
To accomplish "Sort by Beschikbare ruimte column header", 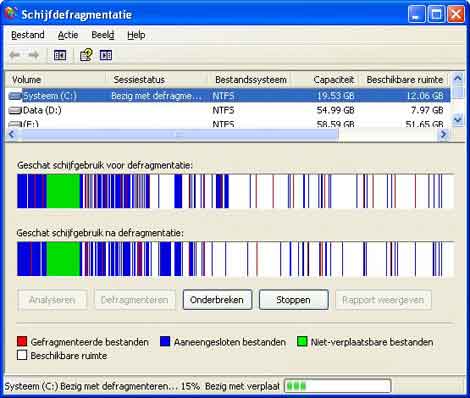I will point(404,80).
